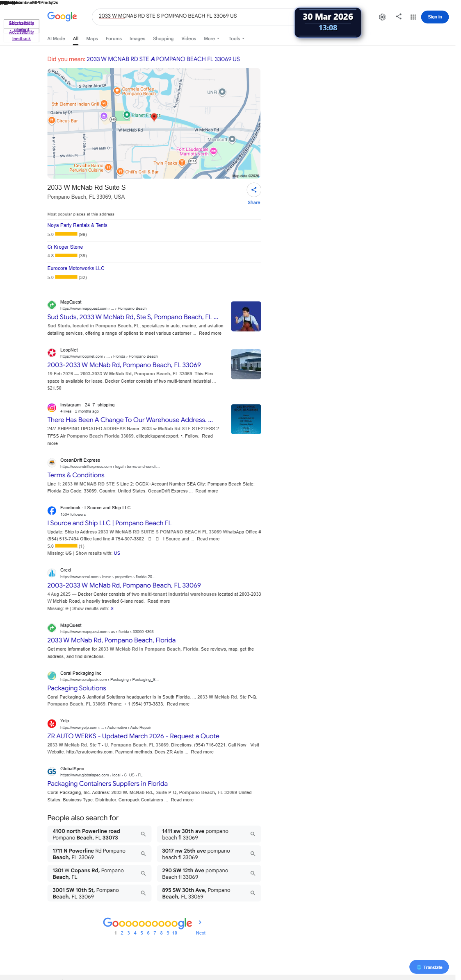Open the Google apps grid icon
Screen dimensions: 461x980
point(413,17)
